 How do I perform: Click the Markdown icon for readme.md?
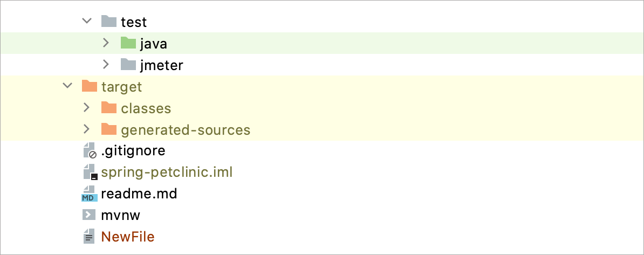click(x=89, y=194)
